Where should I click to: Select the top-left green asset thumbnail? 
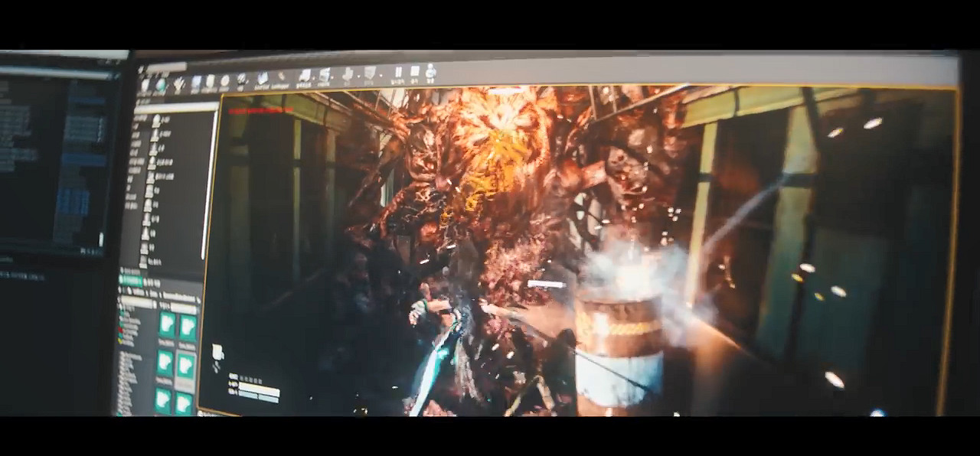click(166, 325)
